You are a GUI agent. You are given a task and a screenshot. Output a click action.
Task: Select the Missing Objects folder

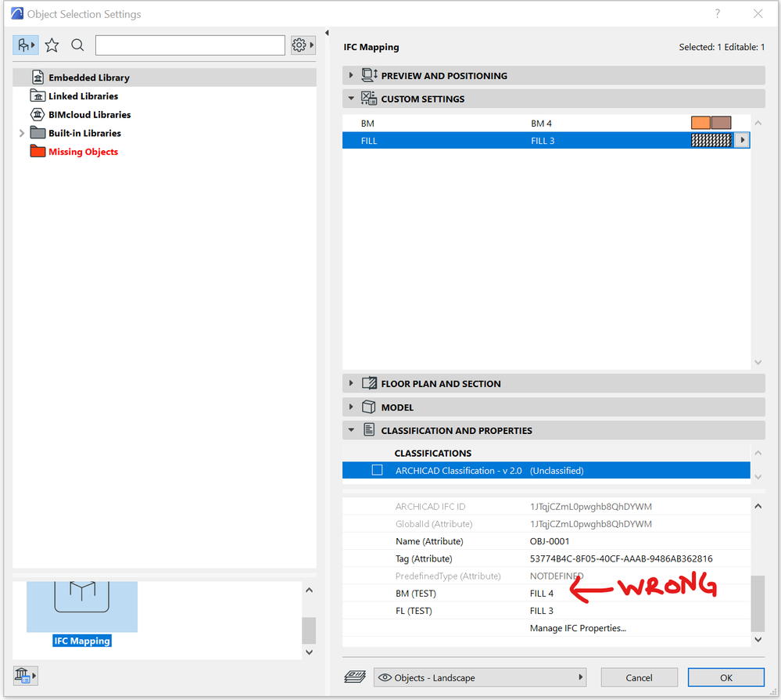pyautogui.click(x=83, y=152)
